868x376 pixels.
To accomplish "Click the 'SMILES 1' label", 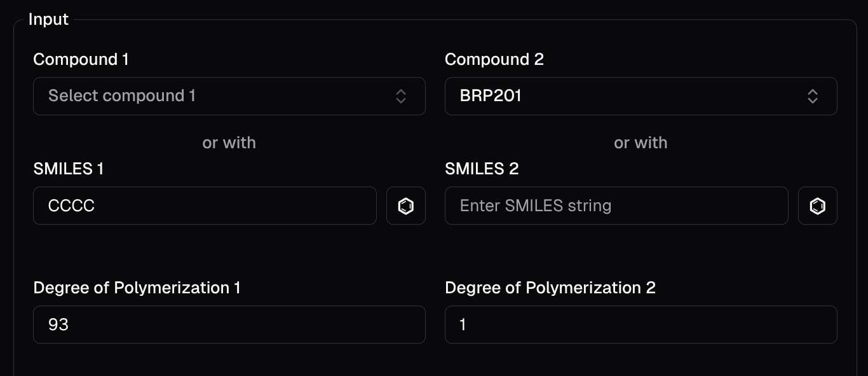I will 68,169.
